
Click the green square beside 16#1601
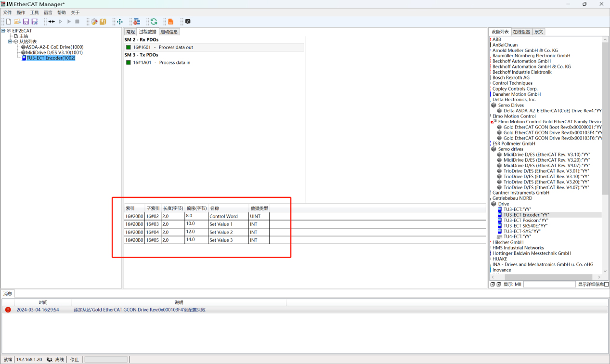tap(129, 47)
